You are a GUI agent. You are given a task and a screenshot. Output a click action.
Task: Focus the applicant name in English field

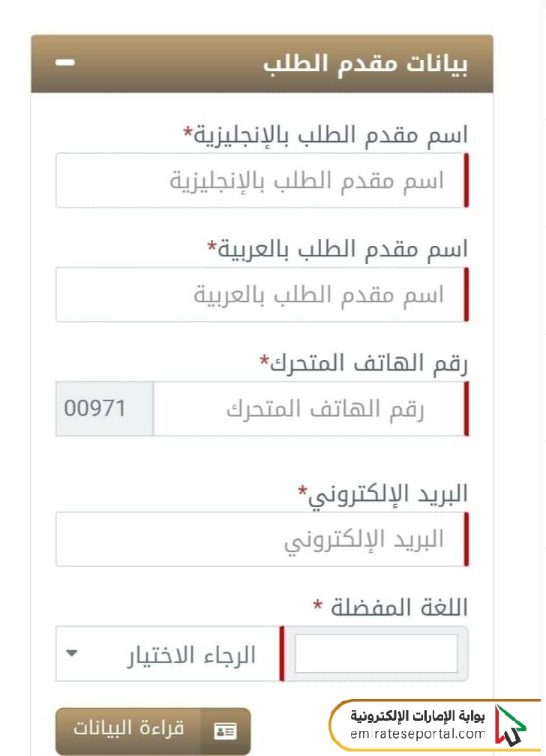click(262, 180)
